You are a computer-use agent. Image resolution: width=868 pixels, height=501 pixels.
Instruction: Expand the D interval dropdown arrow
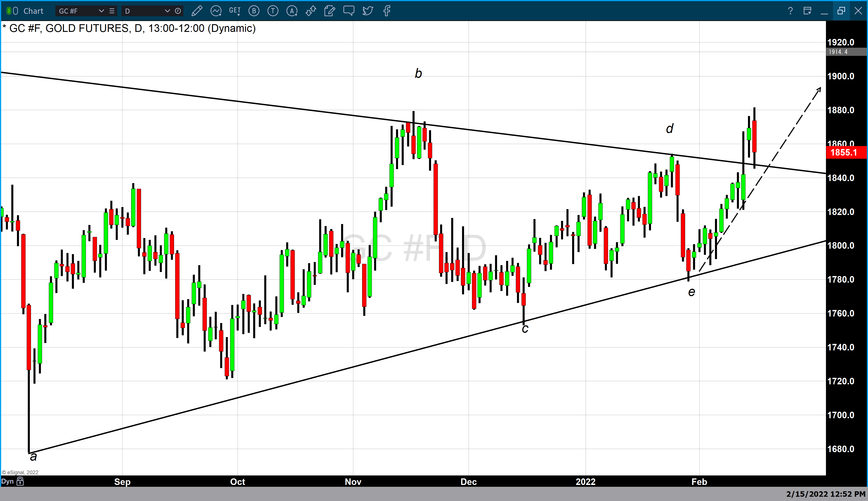point(167,11)
